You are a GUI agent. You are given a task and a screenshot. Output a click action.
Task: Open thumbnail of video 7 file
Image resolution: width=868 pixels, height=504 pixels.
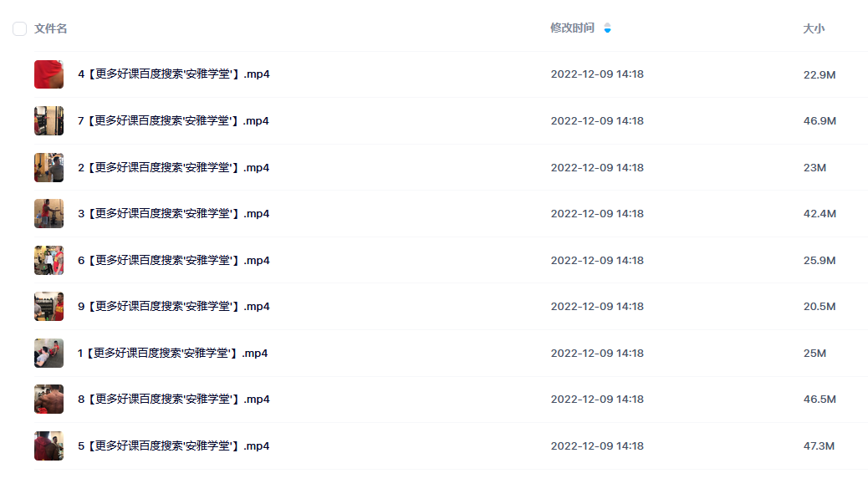(49, 121)
